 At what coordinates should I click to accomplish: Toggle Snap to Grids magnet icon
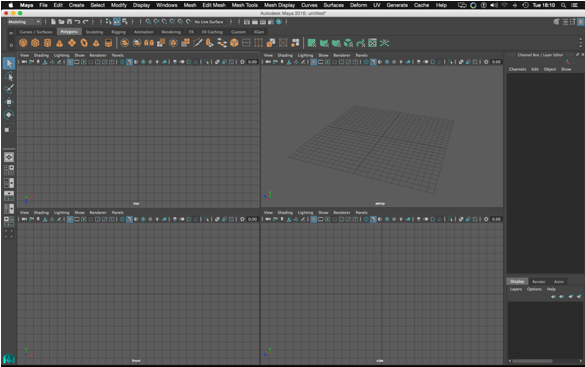(148, 22)
